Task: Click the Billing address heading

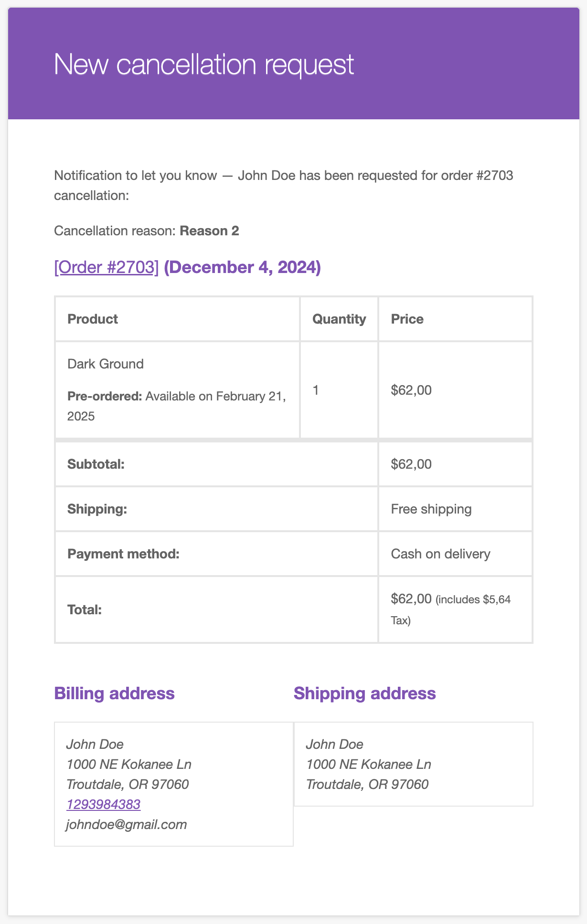Action: pos(115,693)
